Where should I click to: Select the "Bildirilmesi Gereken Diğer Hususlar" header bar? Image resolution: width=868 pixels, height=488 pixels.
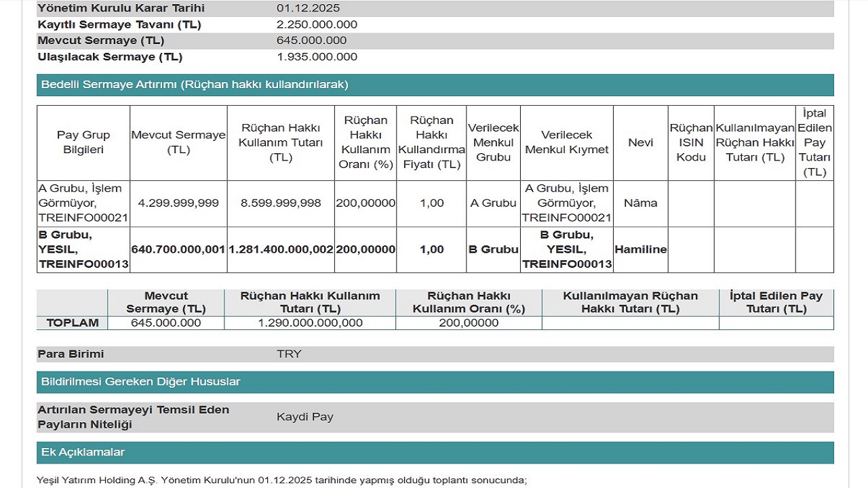[x=141, y=382]
